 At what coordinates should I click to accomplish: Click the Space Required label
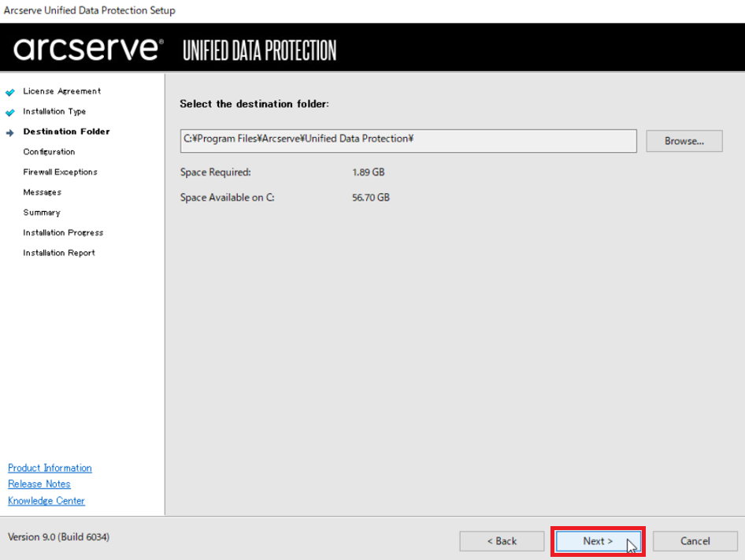pos(215,172)
